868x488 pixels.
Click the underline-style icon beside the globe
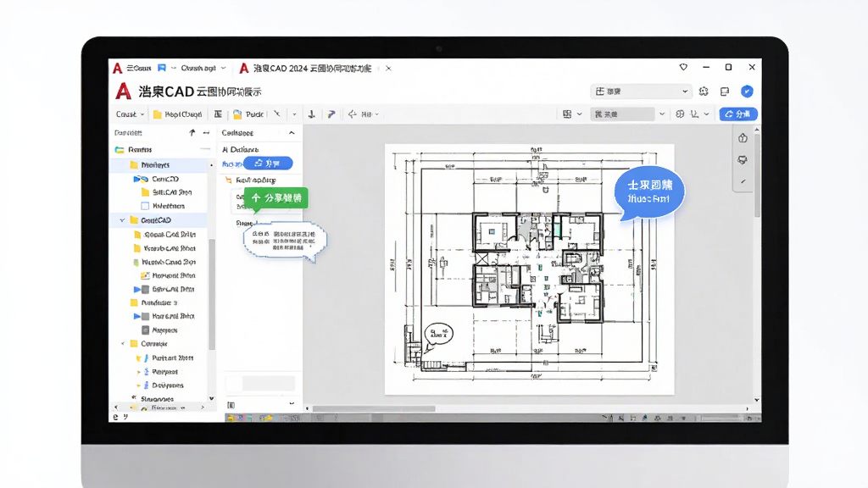(695, 114)
